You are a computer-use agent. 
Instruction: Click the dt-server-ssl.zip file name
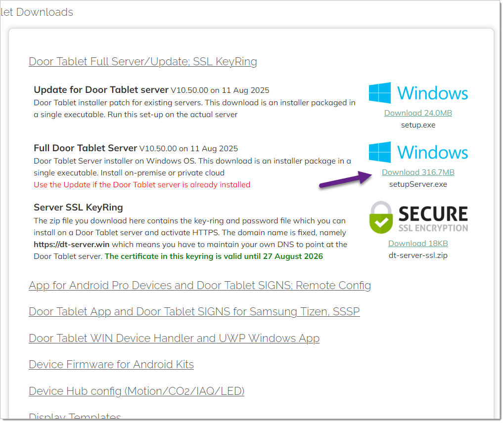(x=418, y=255)
